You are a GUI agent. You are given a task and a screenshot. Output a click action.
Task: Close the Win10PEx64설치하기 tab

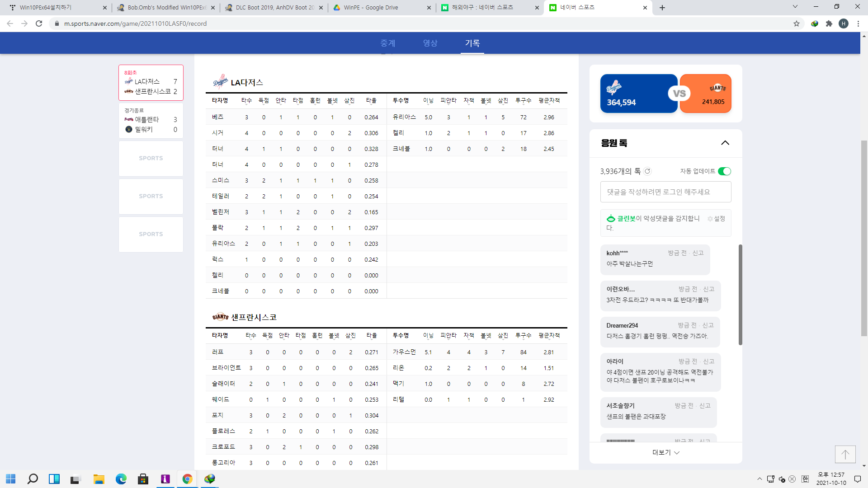pyautogui.click(x=105, y=8)
